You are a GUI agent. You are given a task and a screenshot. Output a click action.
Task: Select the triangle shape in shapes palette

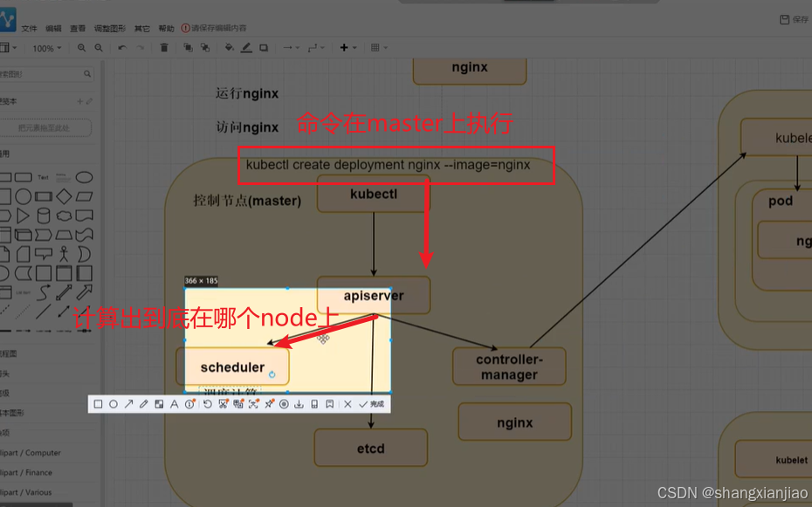coord(23,216)
